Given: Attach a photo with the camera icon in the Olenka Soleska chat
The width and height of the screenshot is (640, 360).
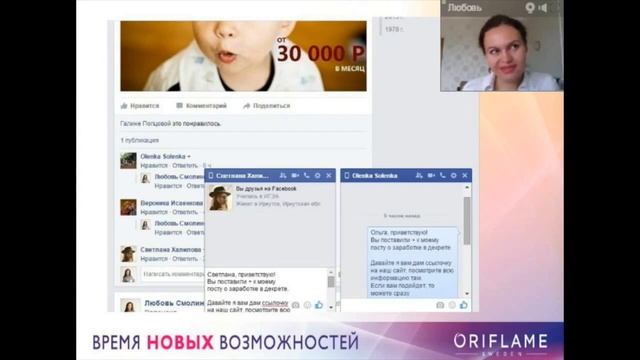Looking at the screenshot, I should click(440, 305).
